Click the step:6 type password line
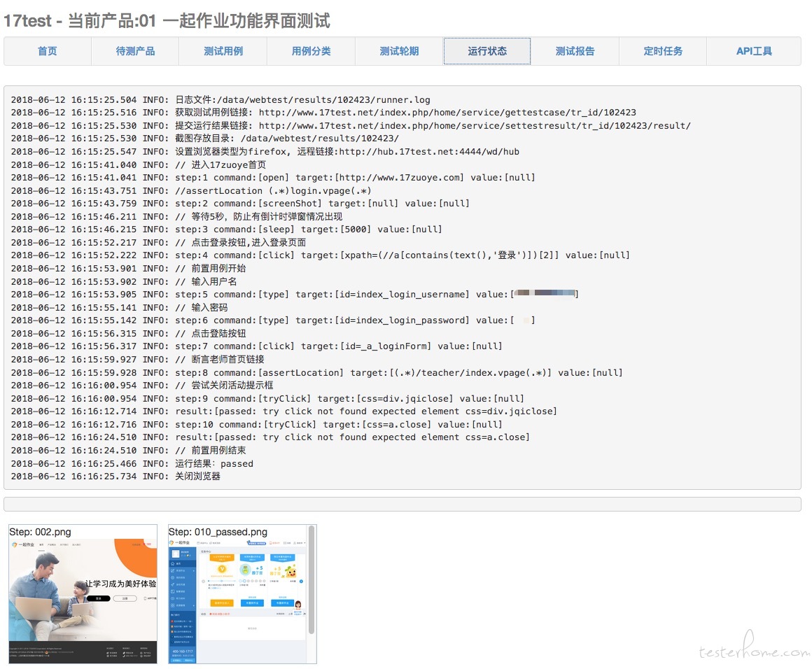The height and width of the screenshot is (669, 812). 273,320
